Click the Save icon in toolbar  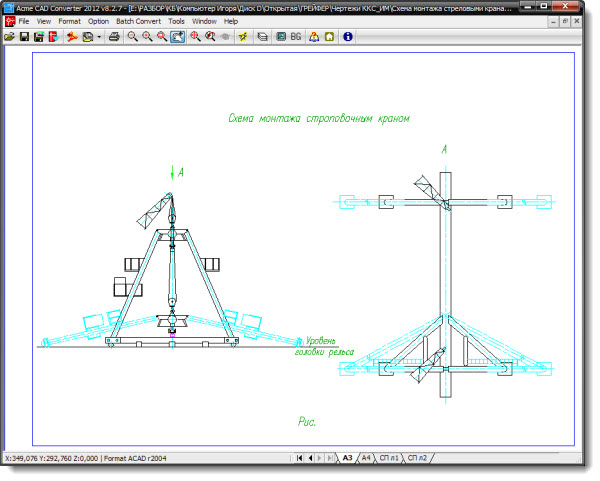click(x=24, y=36)
